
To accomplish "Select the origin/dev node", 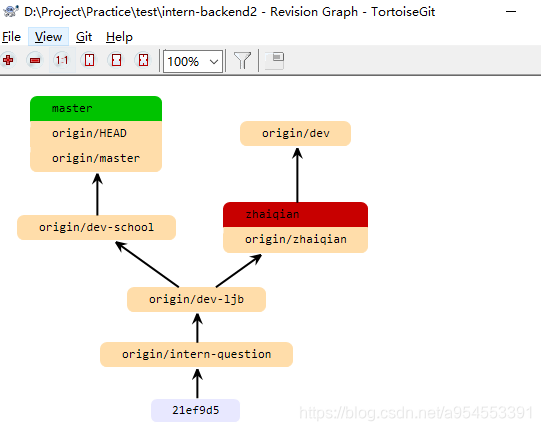I will pyautogui.click(x=296, y=134).
